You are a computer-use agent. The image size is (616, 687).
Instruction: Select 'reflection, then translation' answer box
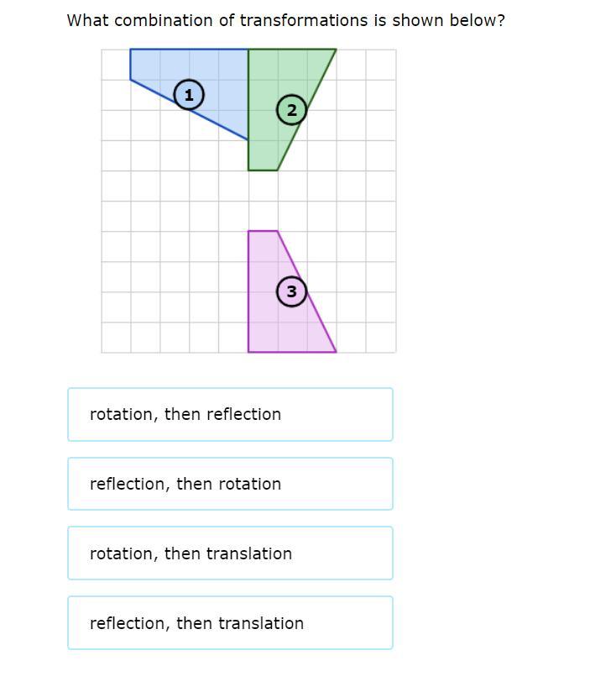click(x=230, y=623)
